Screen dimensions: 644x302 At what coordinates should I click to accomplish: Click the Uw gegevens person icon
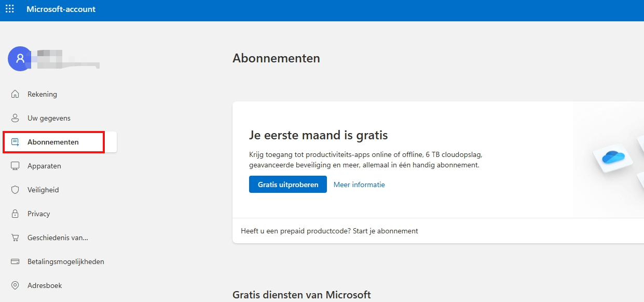click(16, 118)
